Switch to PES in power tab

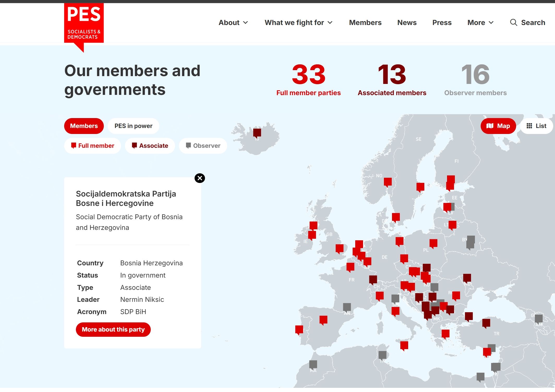(133, 126)
